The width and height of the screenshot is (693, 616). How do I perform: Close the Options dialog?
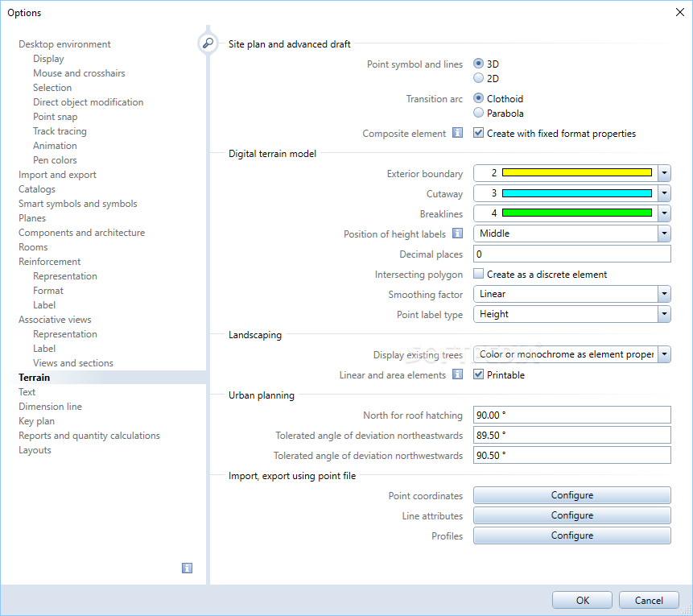tap(680, 12)
